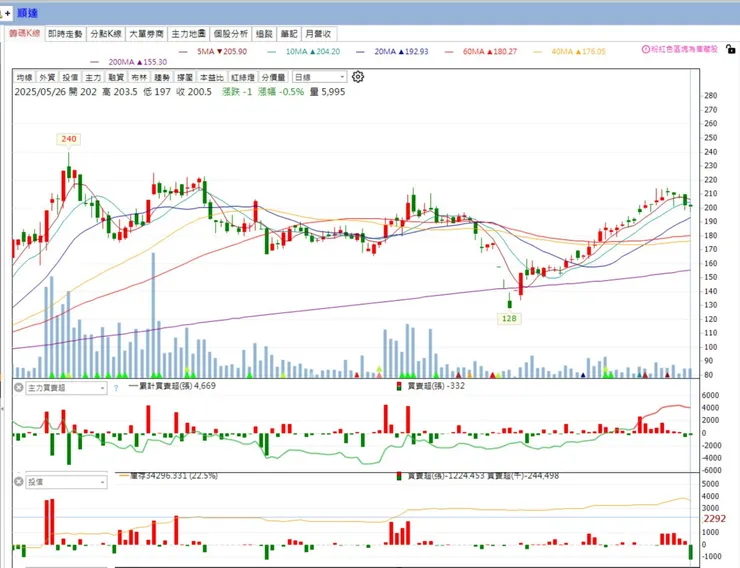Click the 240 high price label
The image size is (740, 568).
pyautogui.click(x=68, y=139)
